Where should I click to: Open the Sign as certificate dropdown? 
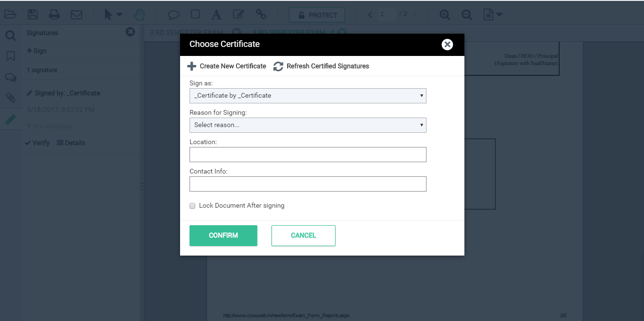click(x=308, y=96)
